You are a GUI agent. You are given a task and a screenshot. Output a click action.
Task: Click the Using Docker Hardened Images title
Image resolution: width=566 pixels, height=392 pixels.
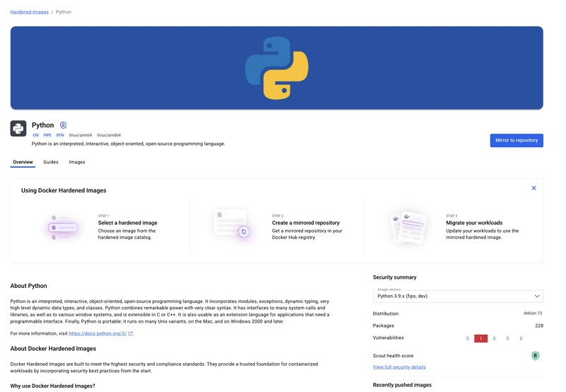64,190
